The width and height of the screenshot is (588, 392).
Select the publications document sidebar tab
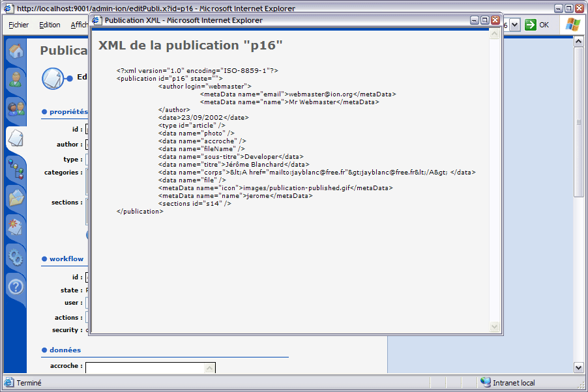[16, 138]
